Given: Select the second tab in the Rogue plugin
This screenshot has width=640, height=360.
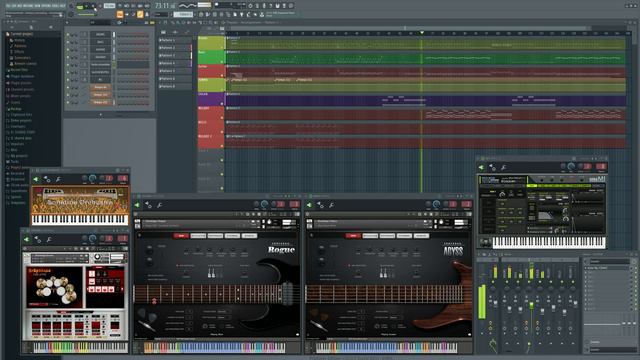Looking at the screenshot, I should [198, 236].
